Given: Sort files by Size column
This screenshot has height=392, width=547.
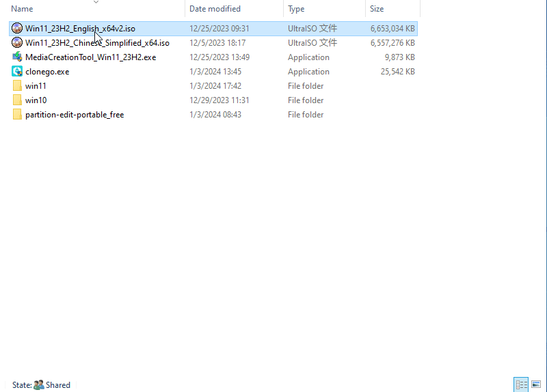Looking at the screenshot, I should [x=377, y=9].
